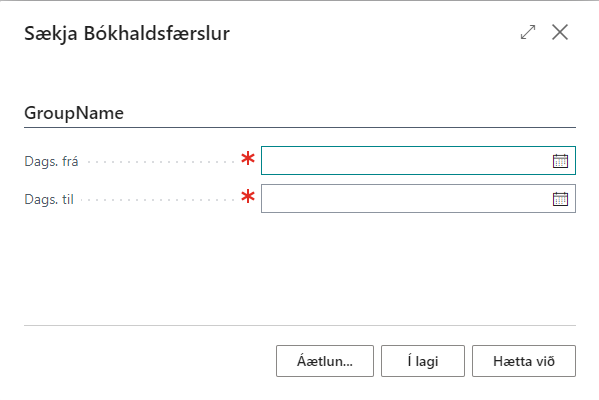599x400 pixels.
Task: Click the red asterisk beside Dags. frá
Action: click(x=248, y=158)
